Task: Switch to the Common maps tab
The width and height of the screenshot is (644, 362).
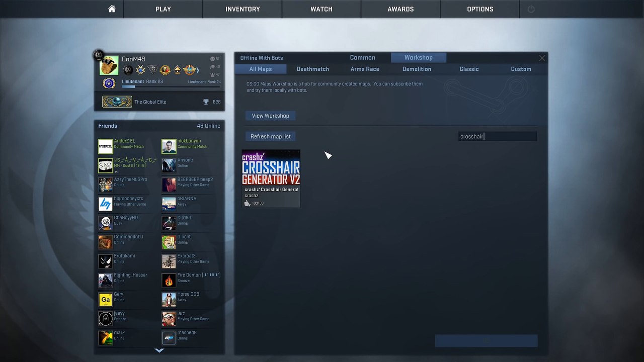Action: pos(363,58)
